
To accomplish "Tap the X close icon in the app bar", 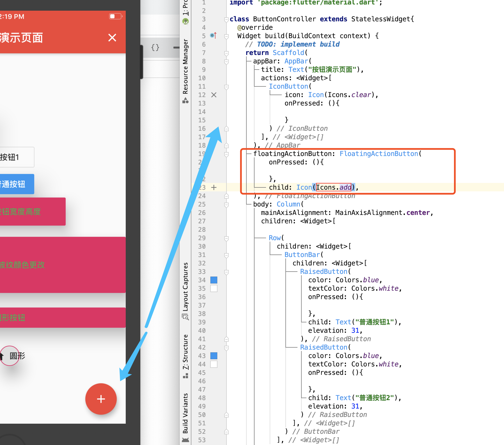I will click(112, 38).
